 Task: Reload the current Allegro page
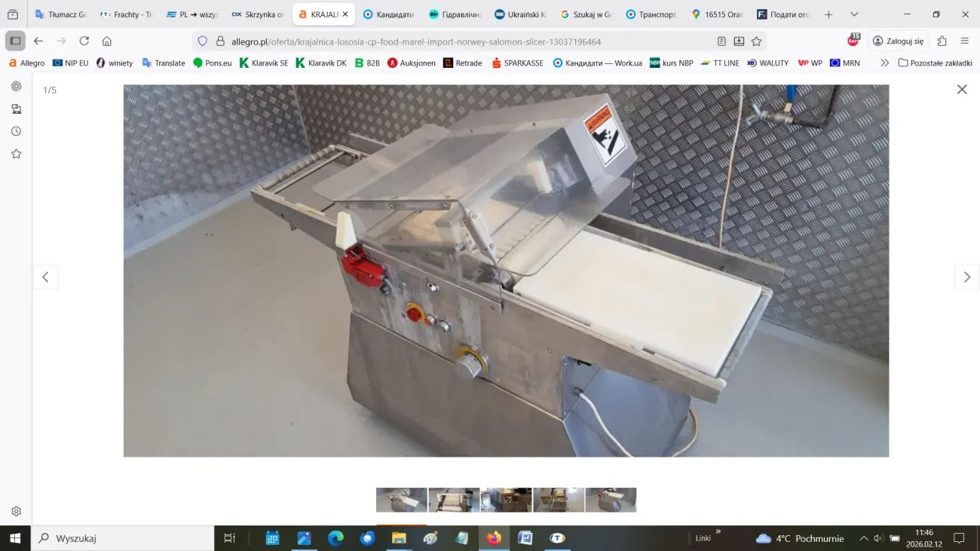[84, 41]
